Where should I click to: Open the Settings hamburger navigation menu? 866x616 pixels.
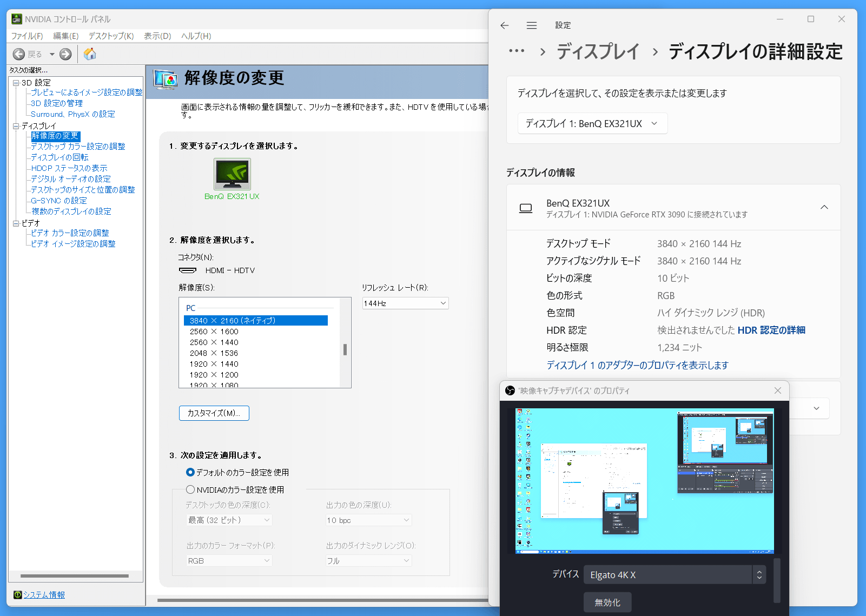point(532,25)
